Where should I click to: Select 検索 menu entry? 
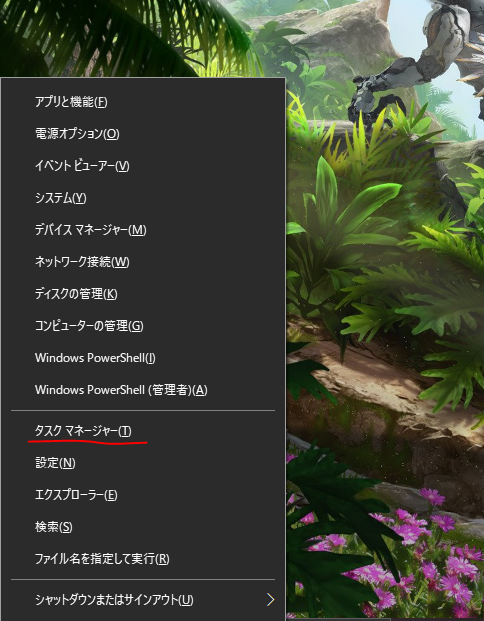143,527
